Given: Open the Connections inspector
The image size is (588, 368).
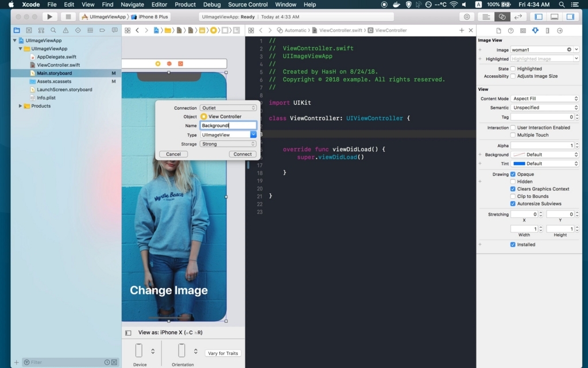Looking at the screenshot, I should (x=559, y=30).
